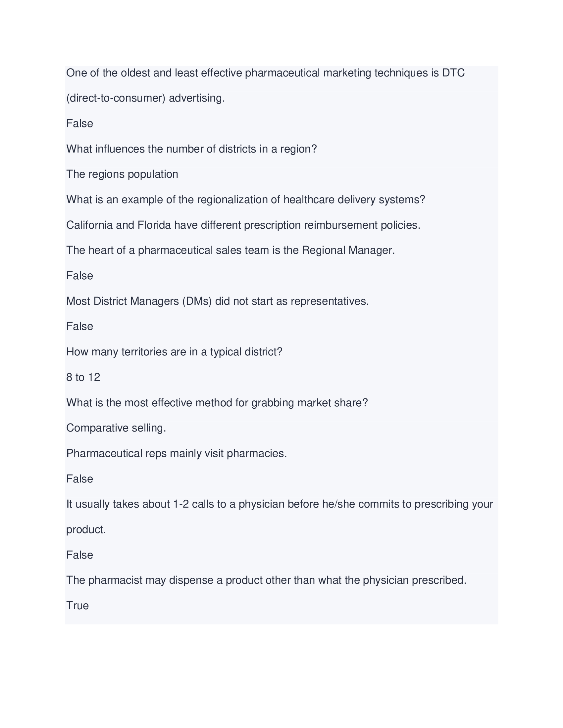Click the question about regionalization of healthcare delivery
This screenshot has width=563, height=728.
click(245, 200)
